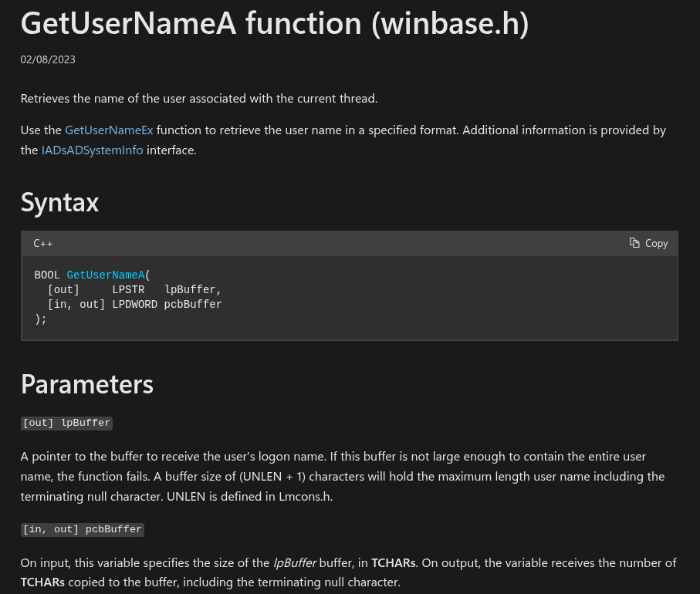The image size is (700, 594).
Task: Click the [out] lpBuffer parameter label
Action: (x=67, y=423)
